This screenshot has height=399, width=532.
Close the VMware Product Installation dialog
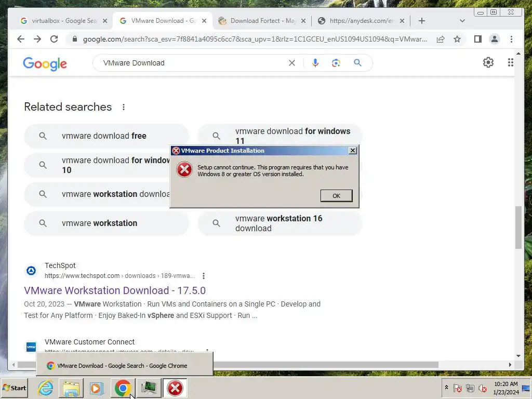[x=353, y=150]
